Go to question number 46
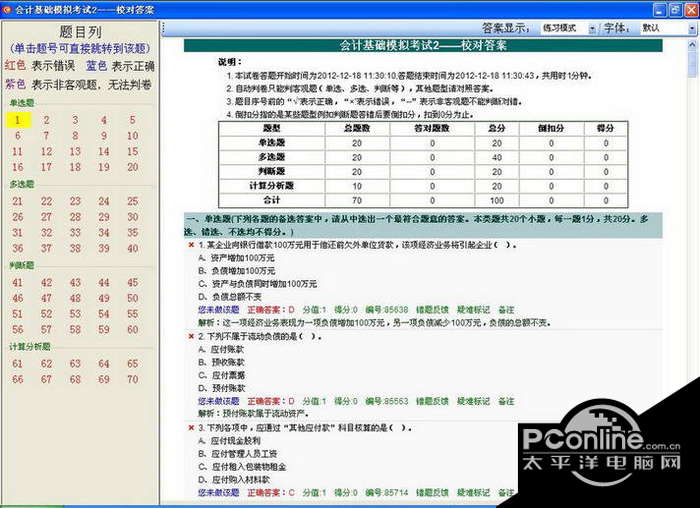 pos(17,298)
